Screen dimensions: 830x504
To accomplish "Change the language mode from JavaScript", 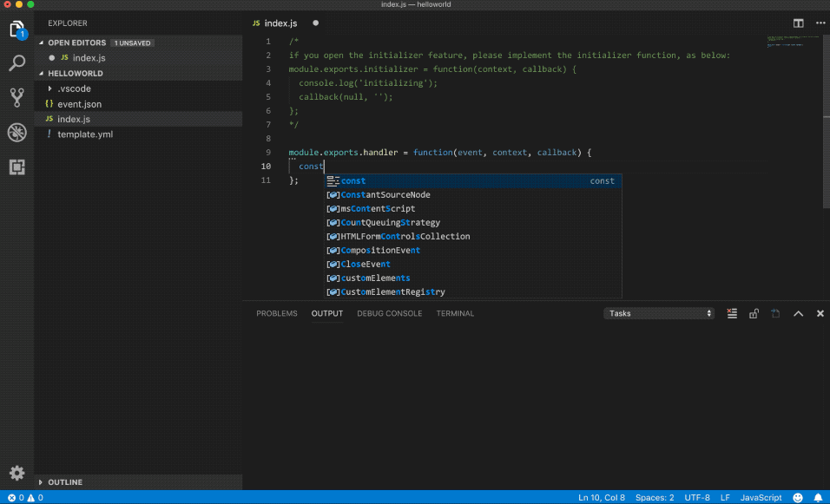I will click(x=761, y=497).
